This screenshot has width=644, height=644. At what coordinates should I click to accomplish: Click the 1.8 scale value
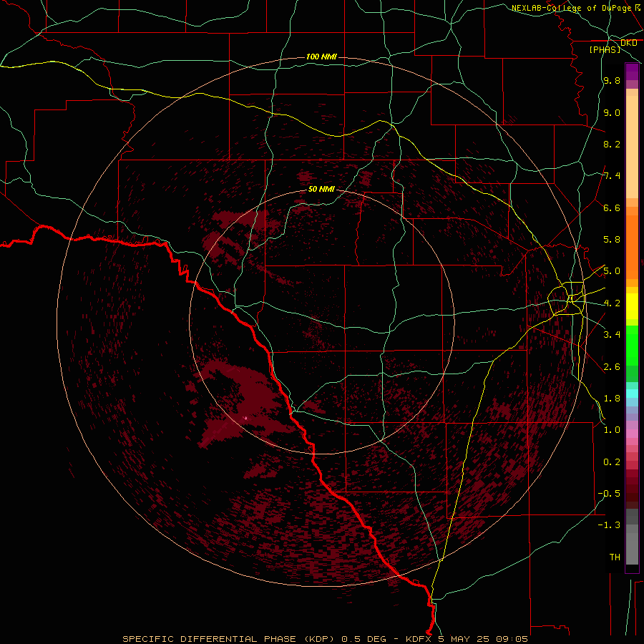[x=612, y=399]
